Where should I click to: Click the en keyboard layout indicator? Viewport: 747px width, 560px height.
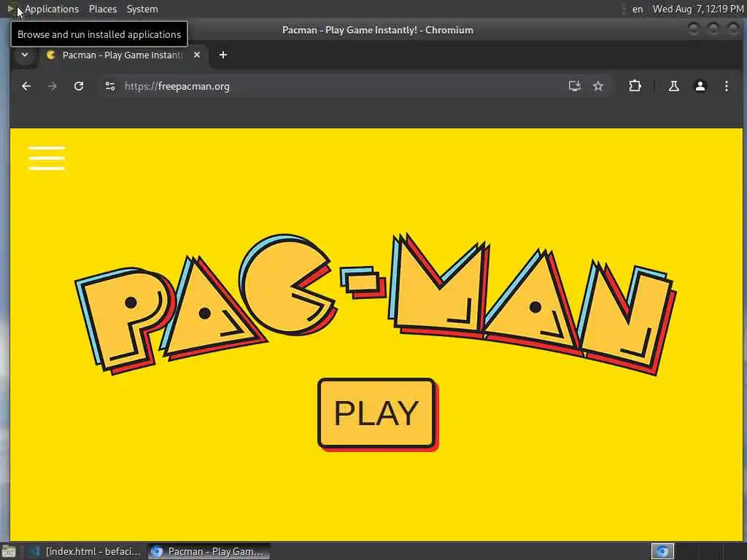pyautogui.click(x=637, y=9)
